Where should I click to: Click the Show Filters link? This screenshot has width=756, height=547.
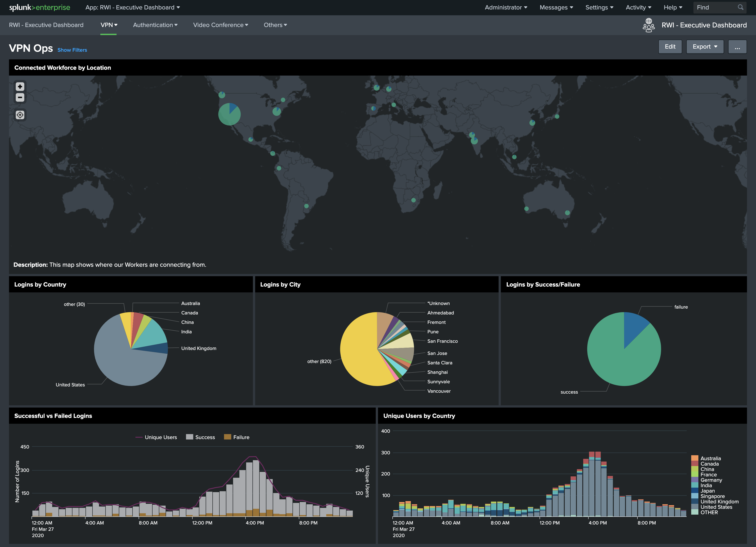coord(72,50)
